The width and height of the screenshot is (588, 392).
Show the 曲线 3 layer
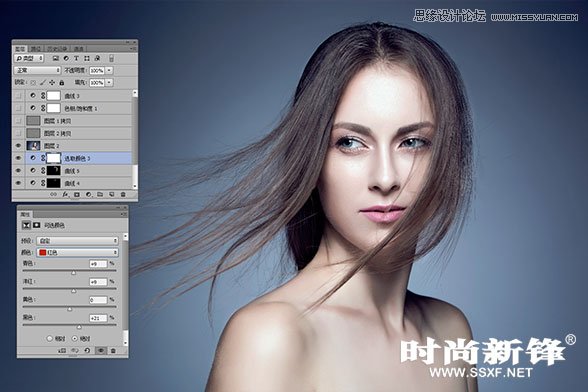point(18,96)
